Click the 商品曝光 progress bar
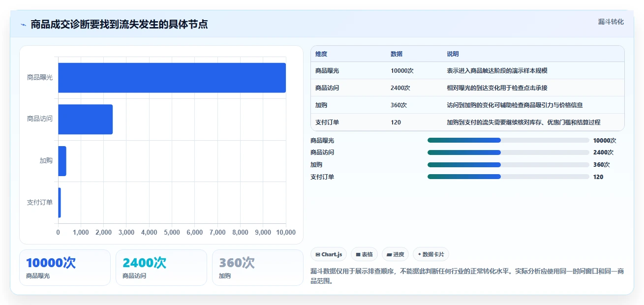The width and height of the screenshot is (644, 305). [x=508, y=140]
